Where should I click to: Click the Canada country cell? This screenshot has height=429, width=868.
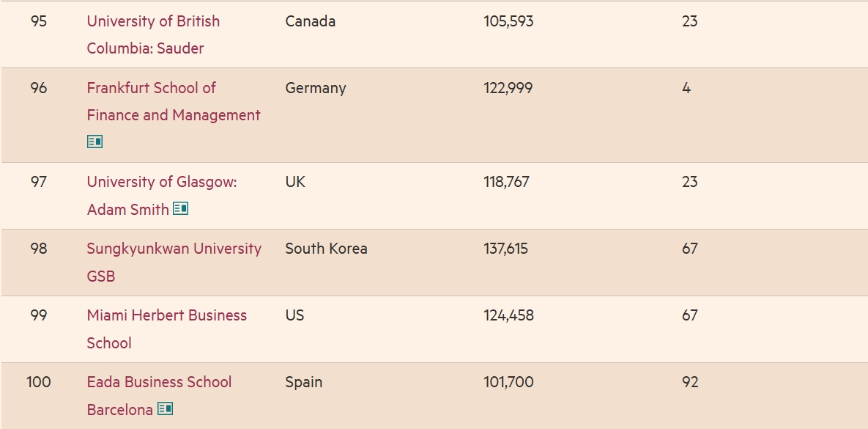click(310, 21)
